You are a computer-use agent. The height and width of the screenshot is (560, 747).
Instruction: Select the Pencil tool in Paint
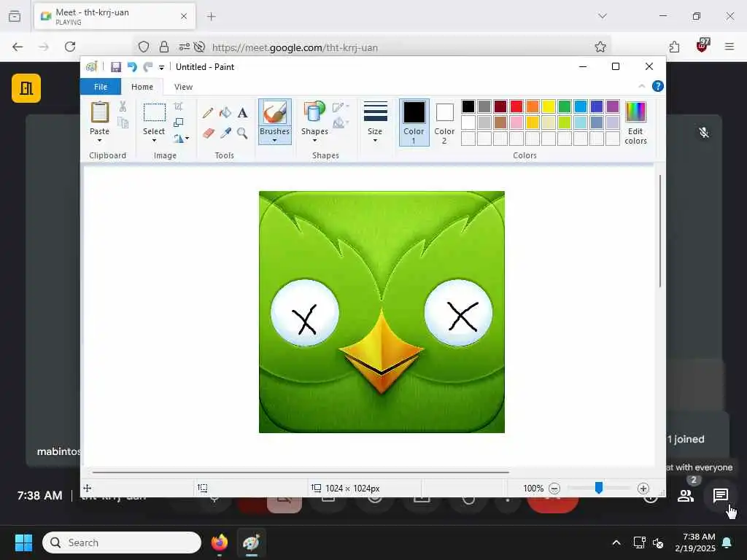208,113
